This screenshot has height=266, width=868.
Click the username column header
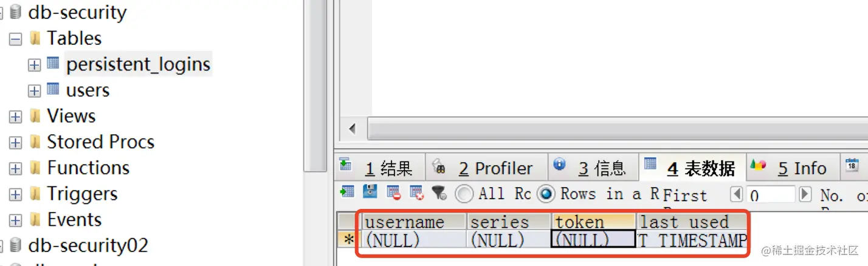415,222
